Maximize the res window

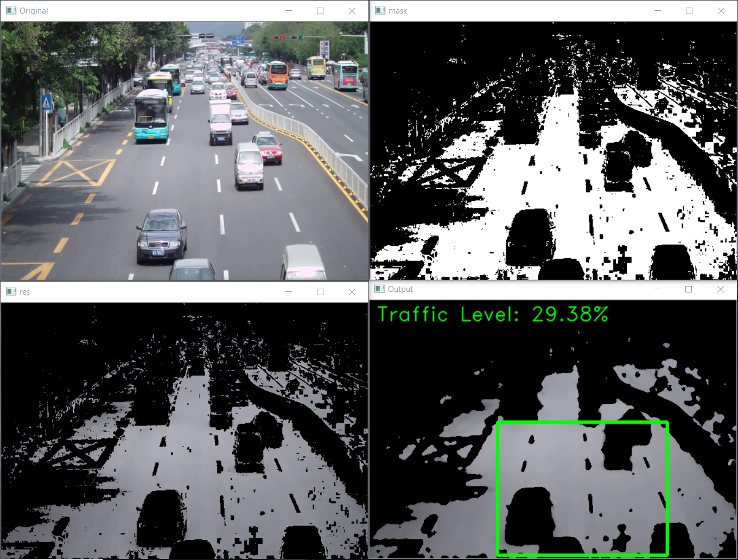[x=320, y=292]
